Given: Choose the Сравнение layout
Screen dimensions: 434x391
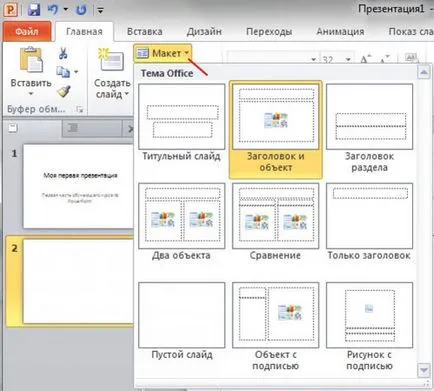Looking at the screenshot, I should point(276,222).
